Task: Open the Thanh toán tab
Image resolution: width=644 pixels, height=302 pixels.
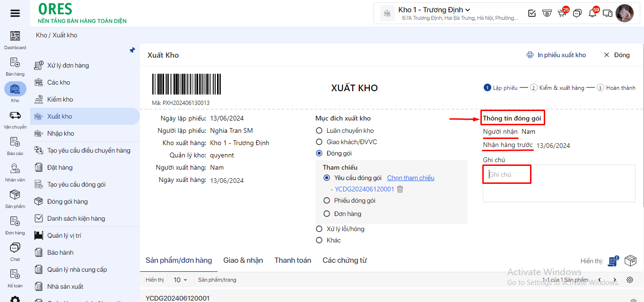Action: point(293,260)
